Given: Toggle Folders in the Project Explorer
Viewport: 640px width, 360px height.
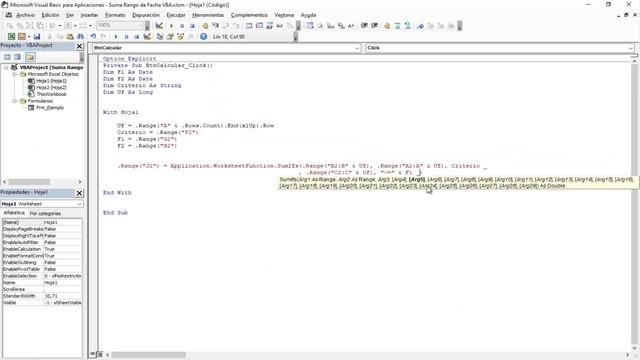Looking at the screenshot, I should point(30,57).
